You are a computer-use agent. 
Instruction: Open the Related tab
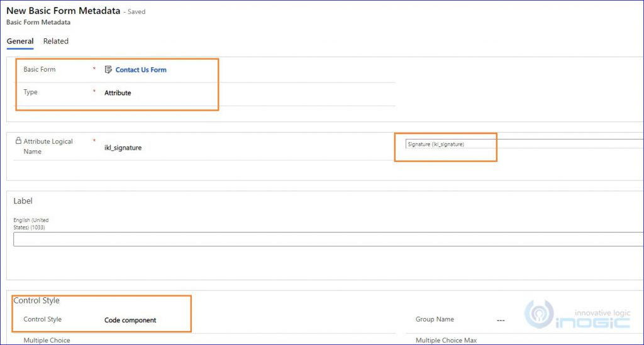pyautogui.click(x=56, y=41)
